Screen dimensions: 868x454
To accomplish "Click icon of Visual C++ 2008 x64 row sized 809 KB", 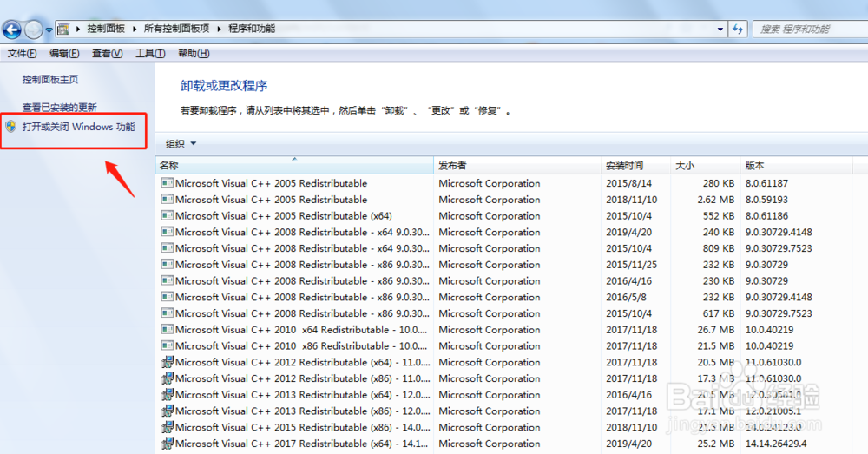I will [168, 247].
